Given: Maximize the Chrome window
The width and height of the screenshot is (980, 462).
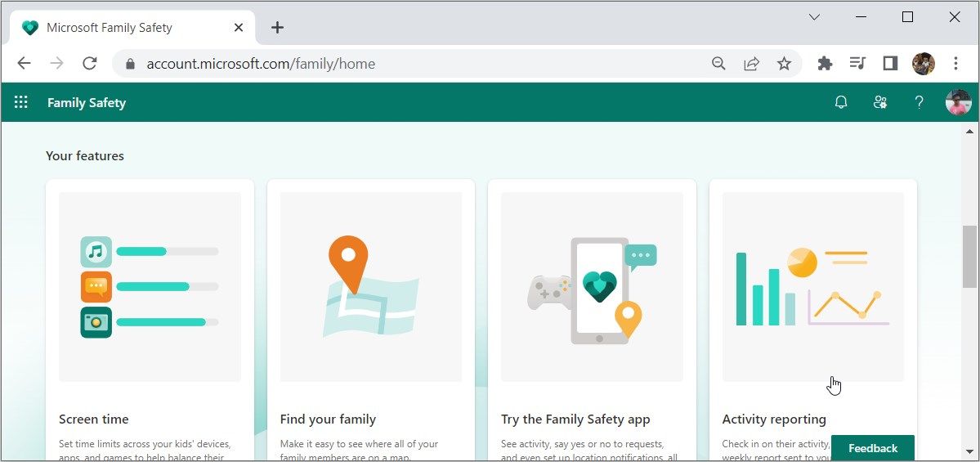Looking at the screenshot, I should 907,17.
